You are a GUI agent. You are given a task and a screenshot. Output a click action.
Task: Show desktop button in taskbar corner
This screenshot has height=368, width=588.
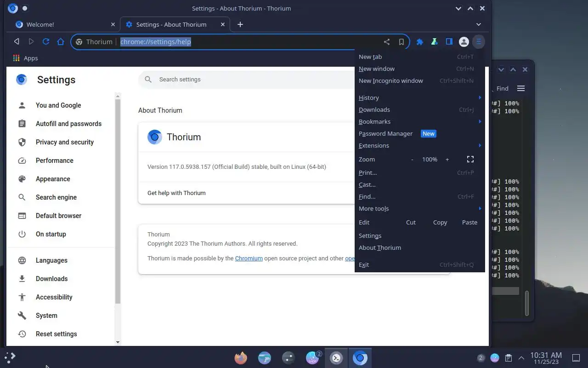pyautogui.click(x=576, y=358)
